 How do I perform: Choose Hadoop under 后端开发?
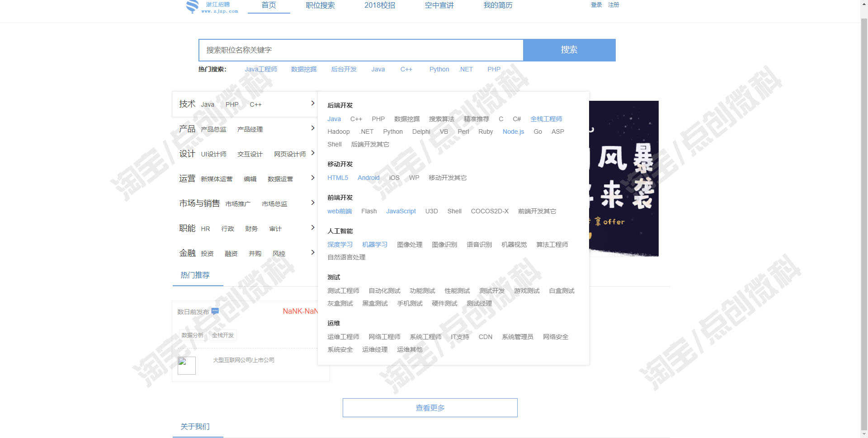[x=339, y=132]
